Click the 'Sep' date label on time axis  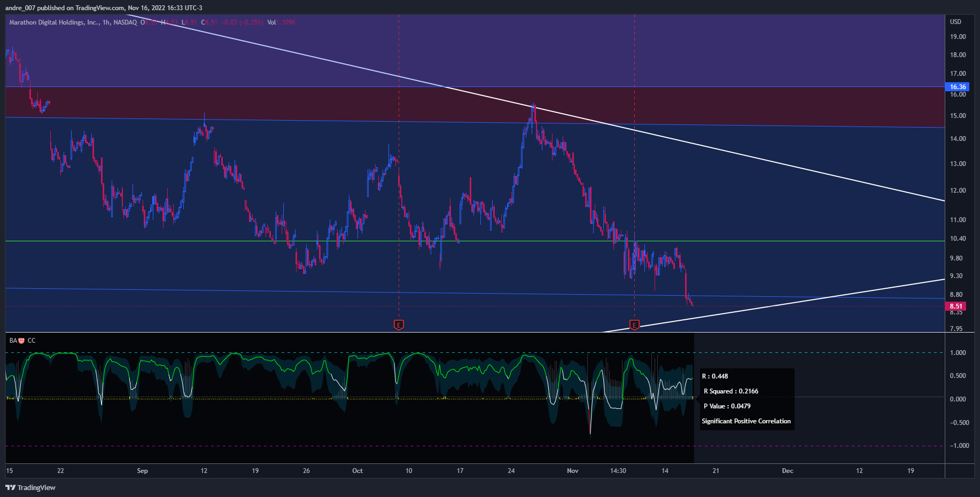(142, 471)
